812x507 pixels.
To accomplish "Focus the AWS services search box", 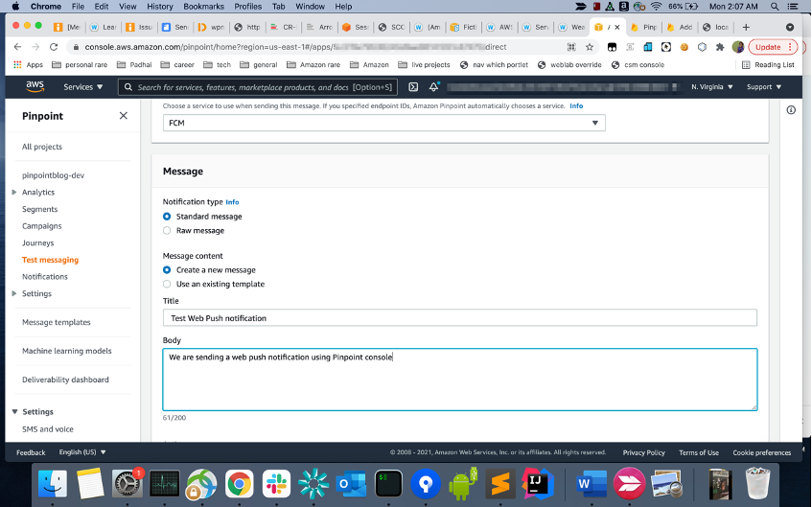I will point(258,87).
